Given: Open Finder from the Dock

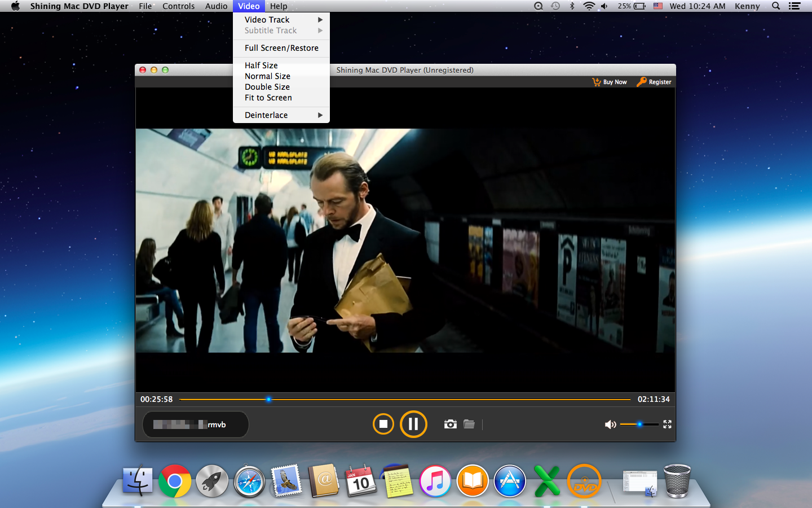Looking at the screenshot, I should click(138, 481).
